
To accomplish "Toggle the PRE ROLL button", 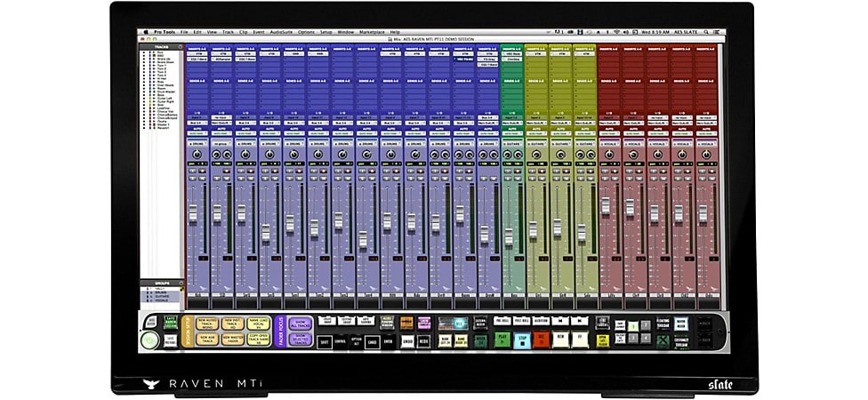I will pos(502,321).
